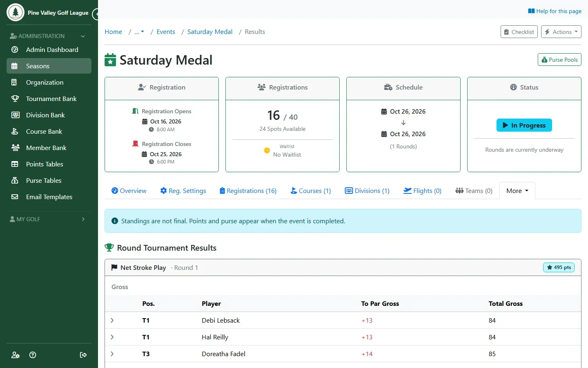Open the More tab dropdown
The height and width of the screenshot is (368, 588).
click(517, 191)
